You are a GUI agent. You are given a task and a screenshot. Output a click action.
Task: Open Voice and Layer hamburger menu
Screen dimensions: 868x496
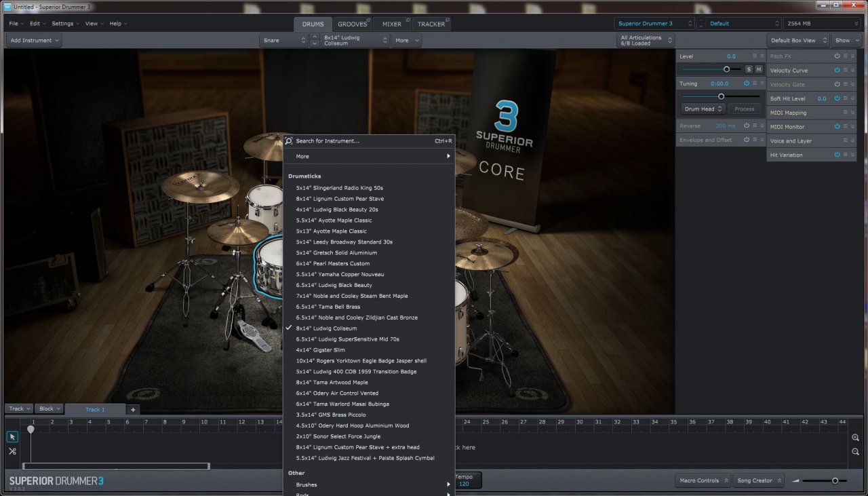point(846,140)
